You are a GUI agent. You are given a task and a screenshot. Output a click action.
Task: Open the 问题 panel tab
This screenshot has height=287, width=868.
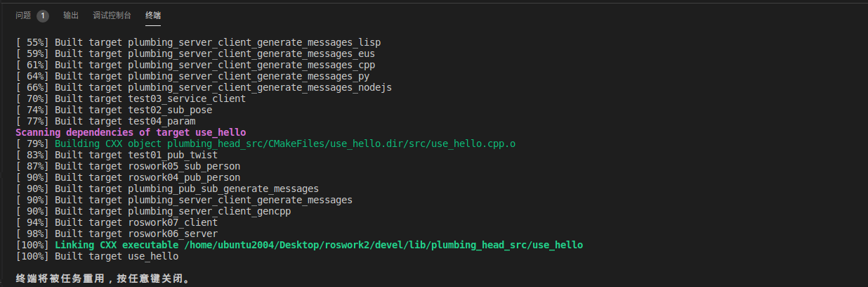click(23, 15)
